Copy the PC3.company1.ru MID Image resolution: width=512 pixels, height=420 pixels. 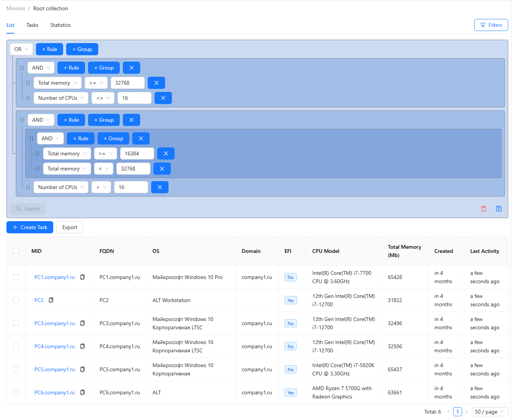[x=82, y=323]
